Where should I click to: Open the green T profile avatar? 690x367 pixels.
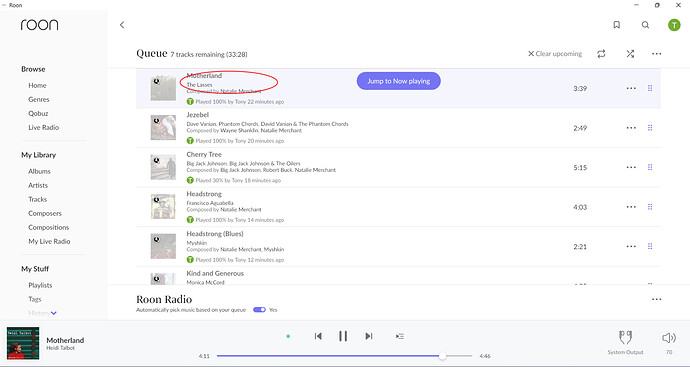click(x=674, y=25)
